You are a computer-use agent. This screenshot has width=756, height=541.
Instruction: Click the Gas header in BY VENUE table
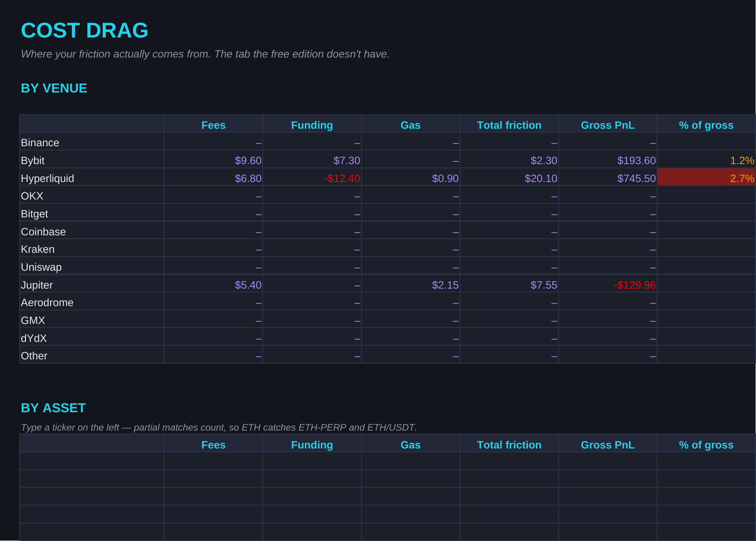click(411, 125)
